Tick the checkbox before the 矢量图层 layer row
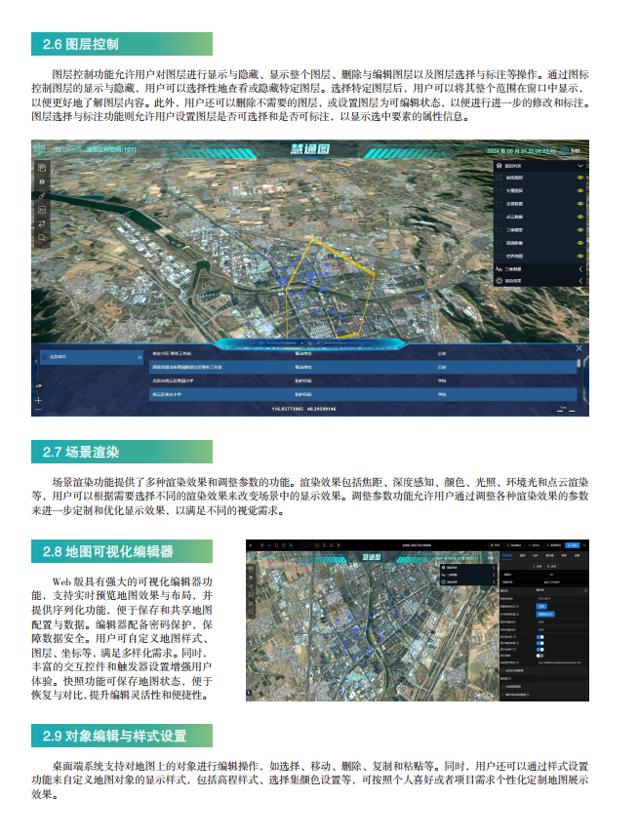 click(x=499, y=190)
